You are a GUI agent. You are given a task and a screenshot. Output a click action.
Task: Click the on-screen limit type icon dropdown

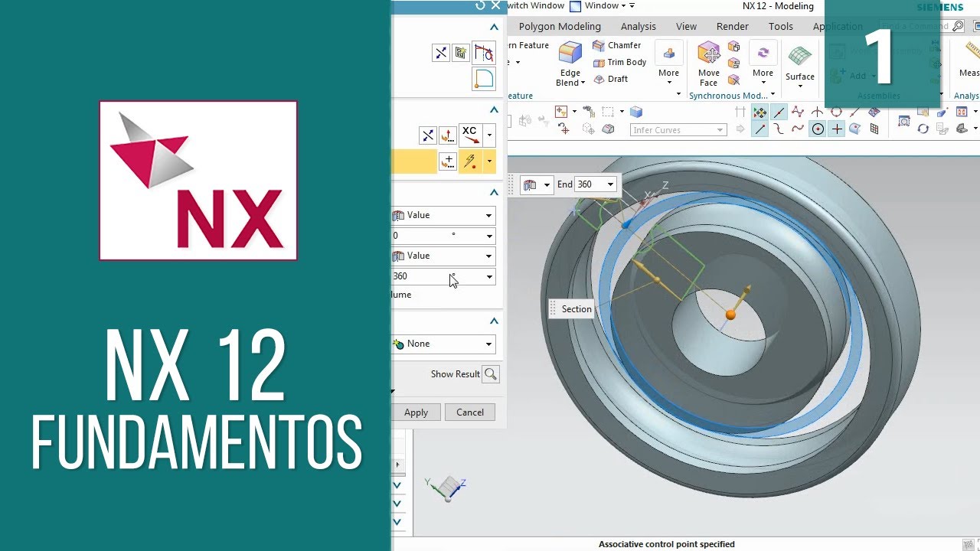tap(536, 184)
